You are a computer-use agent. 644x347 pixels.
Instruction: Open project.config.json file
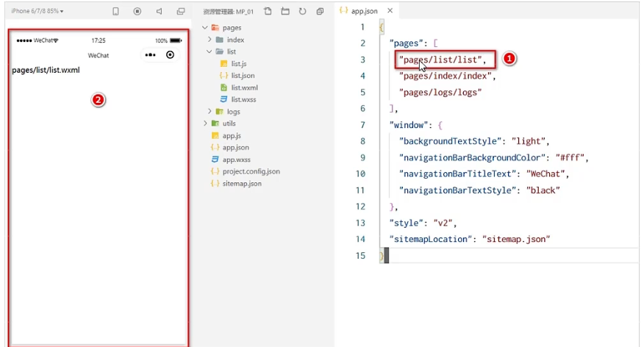tap(250, 171)
